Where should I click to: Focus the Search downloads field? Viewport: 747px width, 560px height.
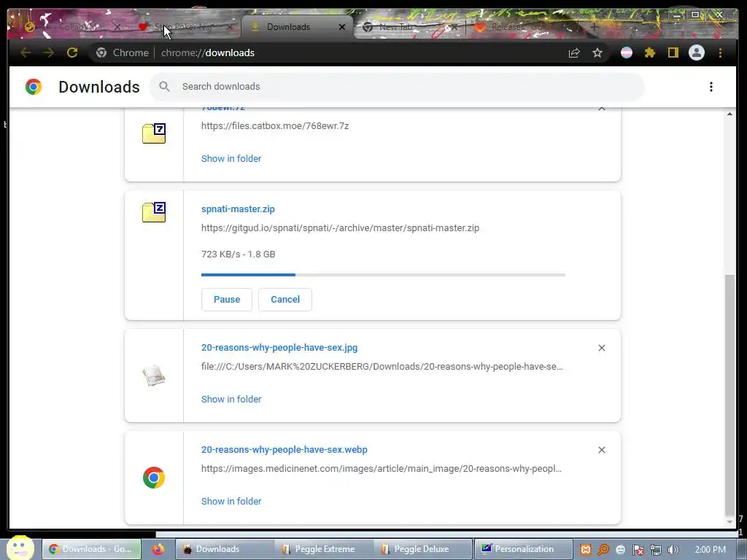398,87
